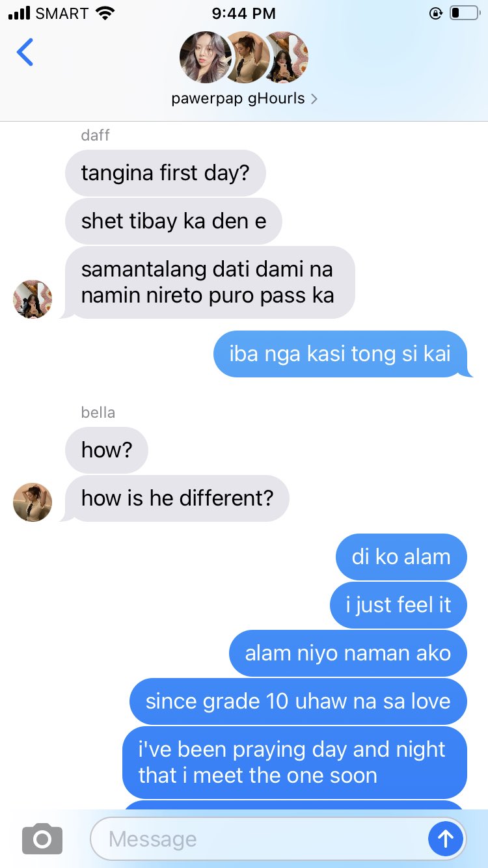This screenshot has height=868, width=488.
Task: Tap the battery indicator in status bar
Action: click(x=464, y=13)
